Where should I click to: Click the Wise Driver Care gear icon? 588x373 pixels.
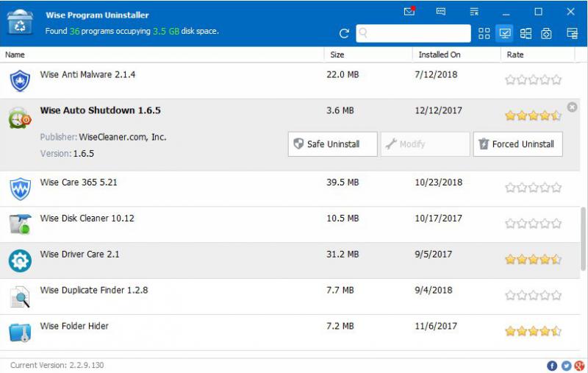tap(20, 260)
